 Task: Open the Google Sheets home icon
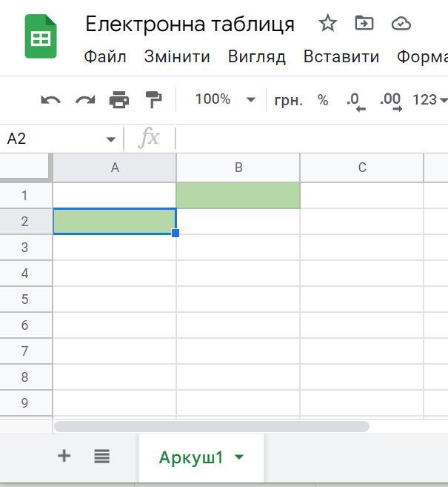tap(41, 36)
